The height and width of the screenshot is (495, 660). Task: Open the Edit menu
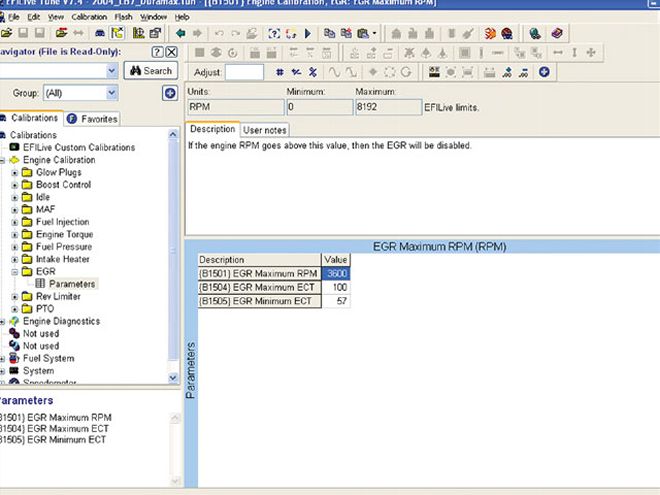point(34,17)
